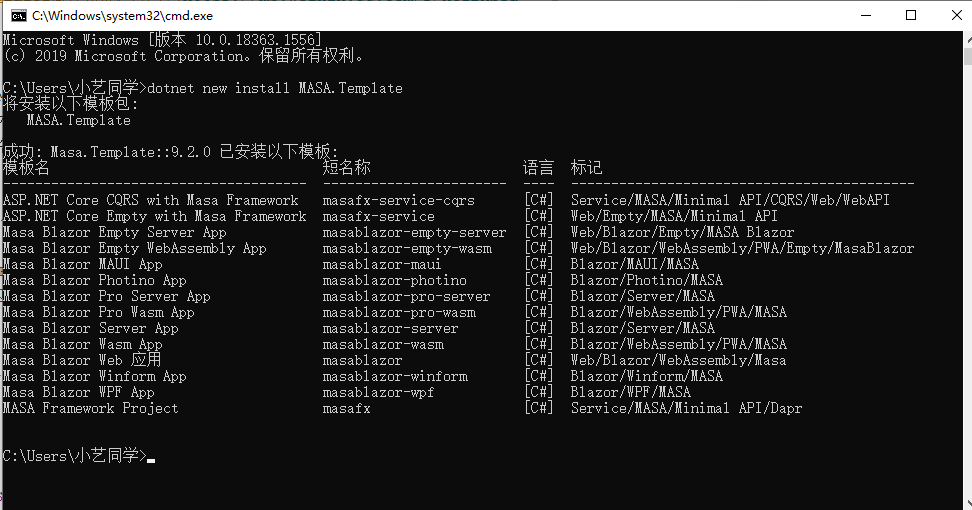Click 'Masa Blazor MAUI App' template name
972x510 pixels.
pyautogui.click(x=82, y=265)
